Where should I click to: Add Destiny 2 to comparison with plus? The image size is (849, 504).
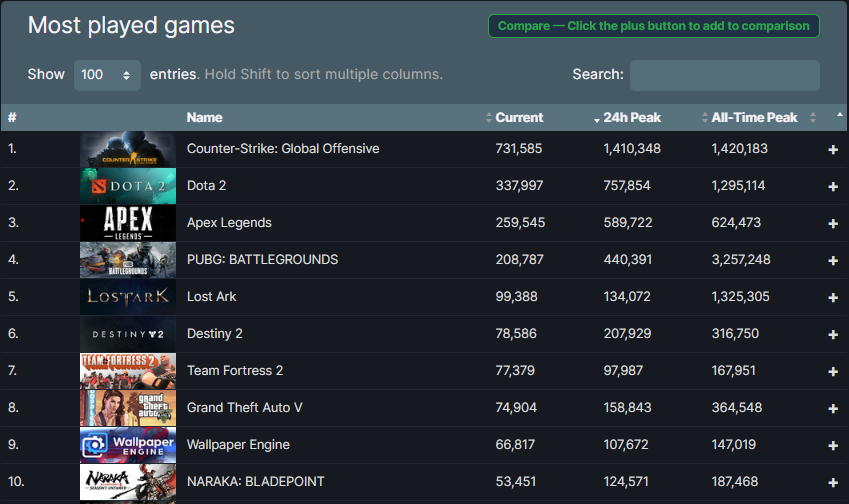(833, 335)
